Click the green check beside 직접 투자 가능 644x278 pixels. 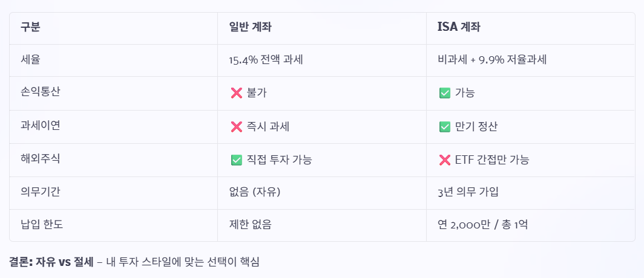pyautogui.click(x=237, y=160)
